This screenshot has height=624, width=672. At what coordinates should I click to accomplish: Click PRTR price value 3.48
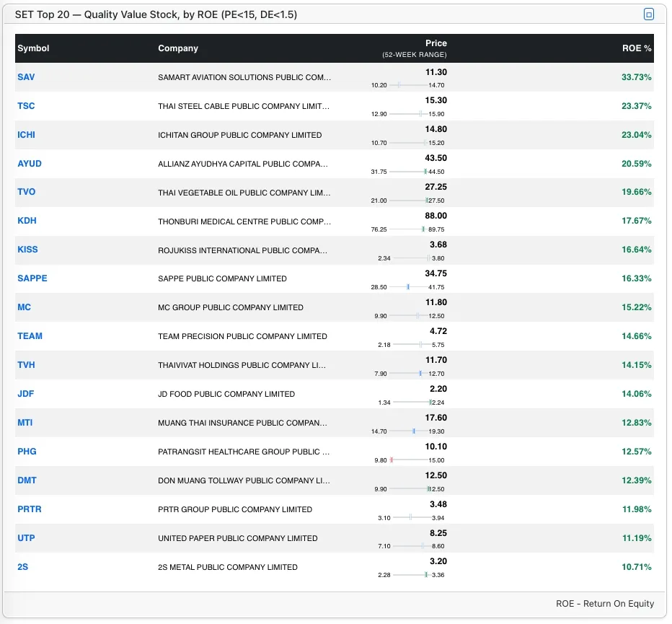coord(438,504)
